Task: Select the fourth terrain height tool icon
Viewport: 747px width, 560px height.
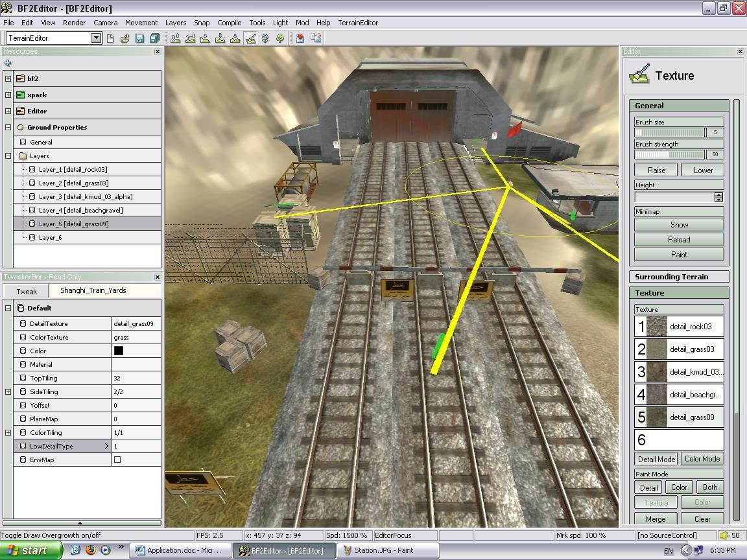Action: [x=220, y=38]
